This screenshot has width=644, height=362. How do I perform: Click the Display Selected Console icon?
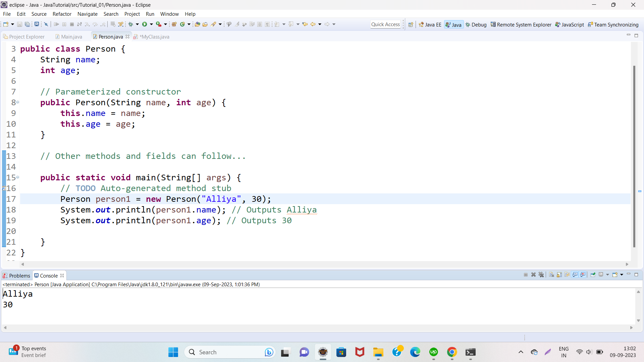coord(601,275)
